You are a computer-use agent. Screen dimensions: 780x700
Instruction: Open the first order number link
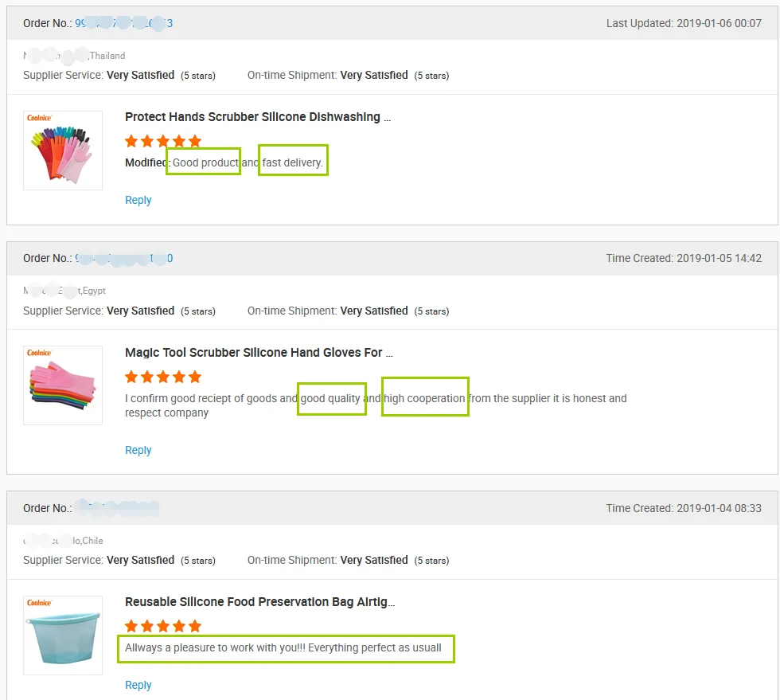(123, 23)
